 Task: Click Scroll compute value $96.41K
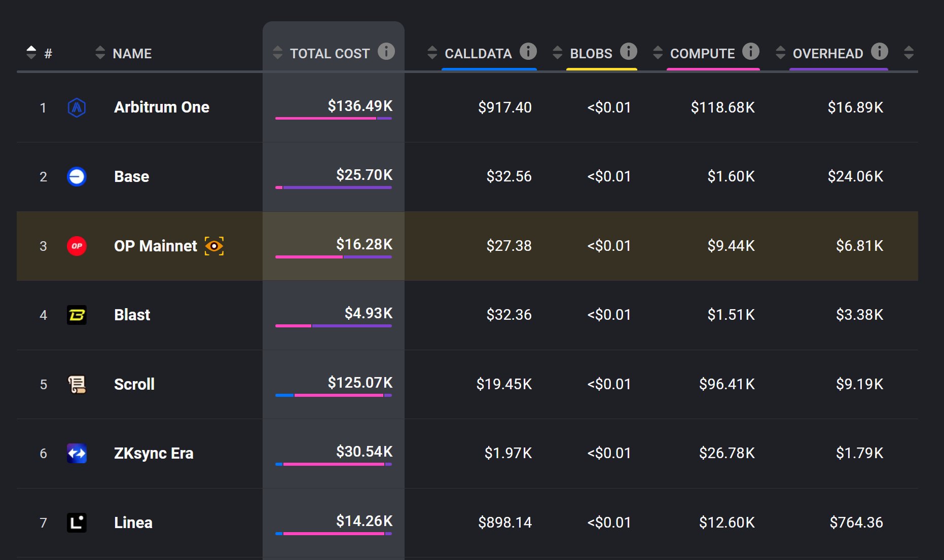(x=727, y=384)
